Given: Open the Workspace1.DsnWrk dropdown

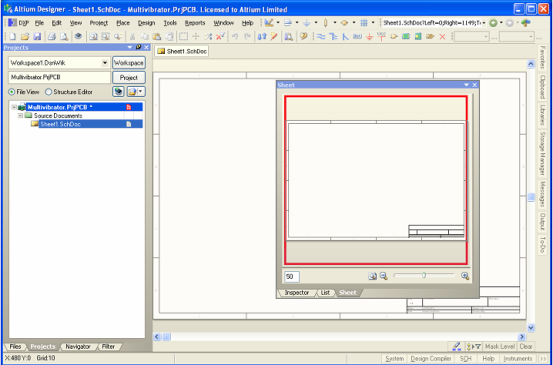Looking at the screenshot, I should (x=105, y=63).
